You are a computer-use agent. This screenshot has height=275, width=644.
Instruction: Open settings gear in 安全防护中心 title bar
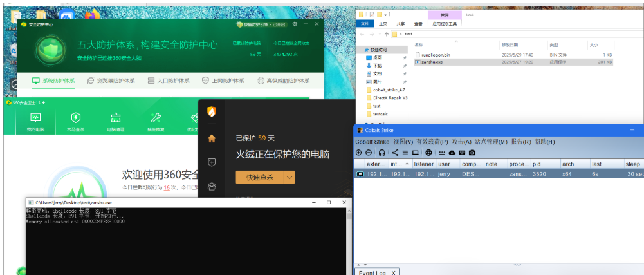pos(295,24)
